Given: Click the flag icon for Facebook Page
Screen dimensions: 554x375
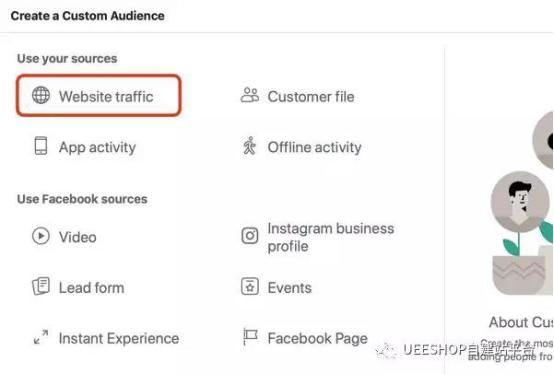Looking at the screenshot, I should coord(250,336).
